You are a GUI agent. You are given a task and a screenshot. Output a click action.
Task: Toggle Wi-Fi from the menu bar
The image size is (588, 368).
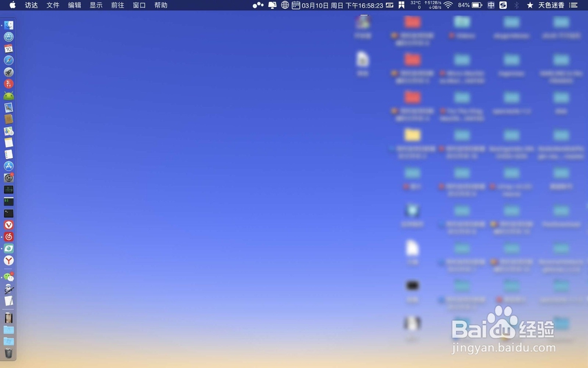[448, 5]
